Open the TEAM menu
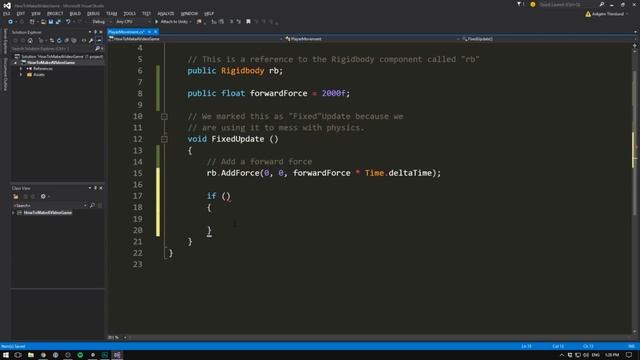The image size is (640, 360). tap(111, 13)
